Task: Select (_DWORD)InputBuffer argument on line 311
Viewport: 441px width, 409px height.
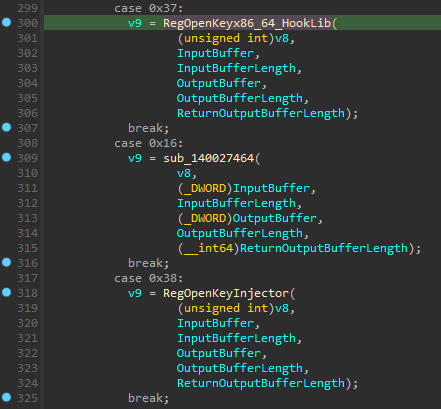Action: point(243,188)
